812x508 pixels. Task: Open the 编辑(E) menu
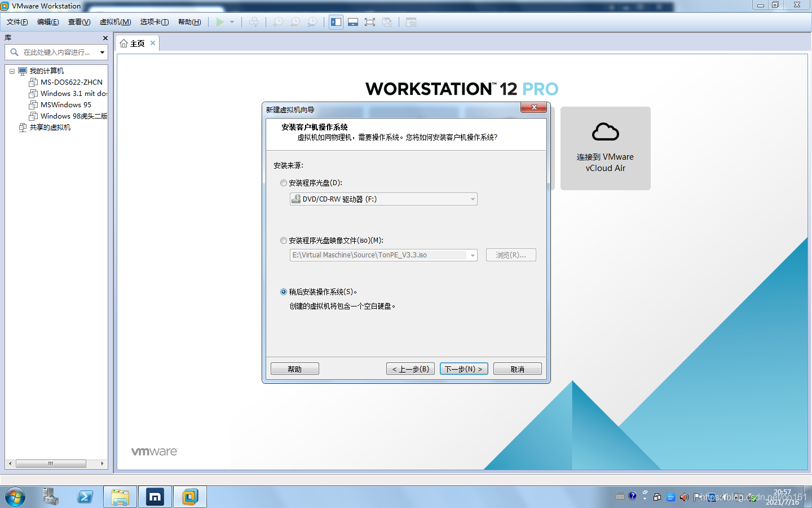48,22
